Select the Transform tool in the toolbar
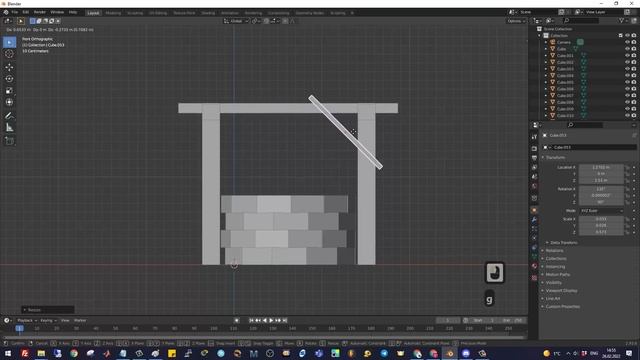 9,102
